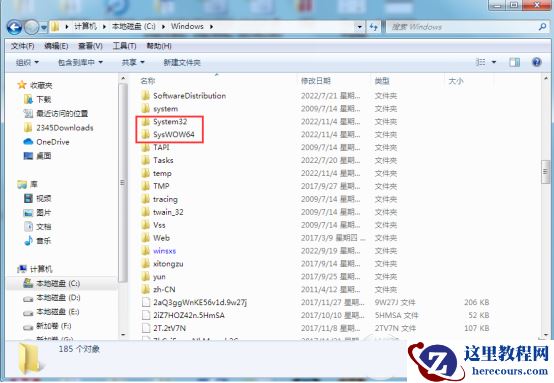Click the address bar refresh button

pyautogui.click(x=373, y=27)
